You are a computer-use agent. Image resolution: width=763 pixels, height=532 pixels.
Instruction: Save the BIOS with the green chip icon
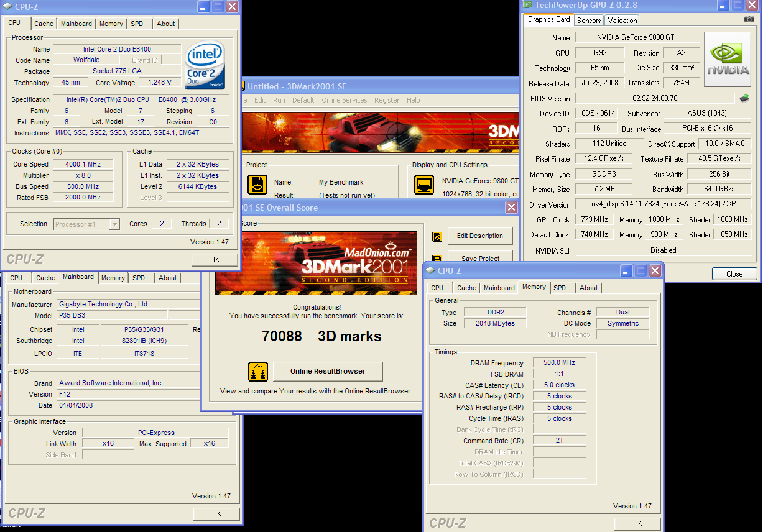[x=744, y=98]
